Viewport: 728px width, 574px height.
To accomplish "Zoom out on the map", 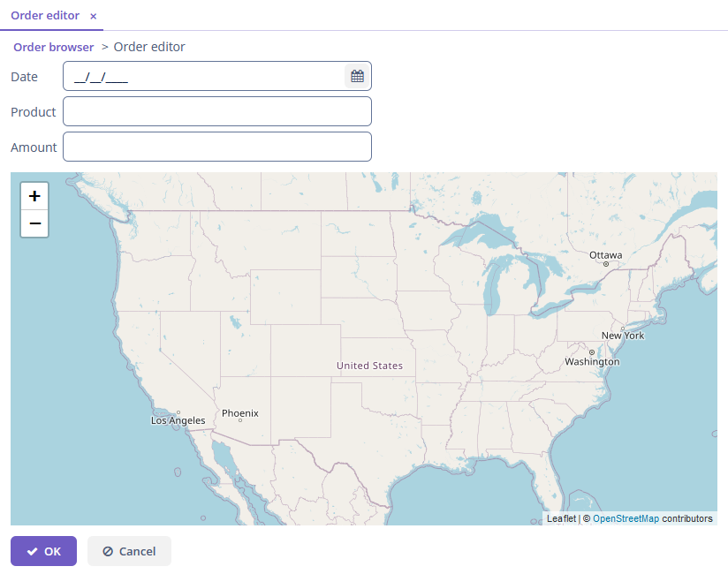I will click(34, 223).
